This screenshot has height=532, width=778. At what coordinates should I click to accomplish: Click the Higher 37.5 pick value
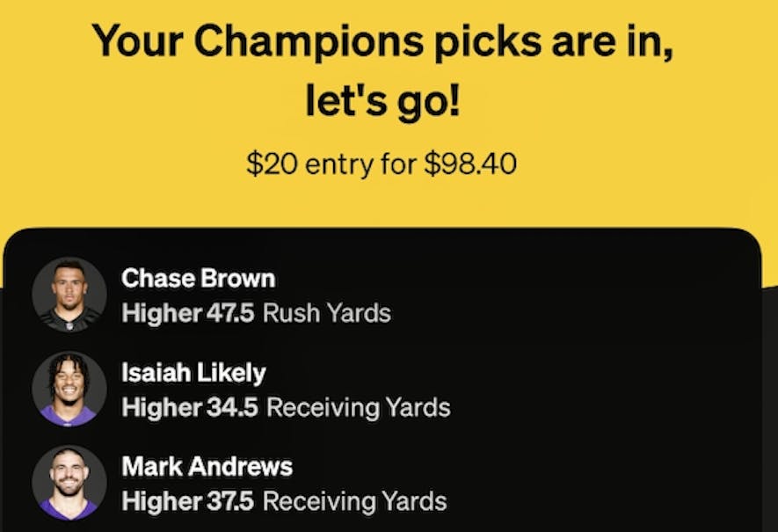[188, 502]
